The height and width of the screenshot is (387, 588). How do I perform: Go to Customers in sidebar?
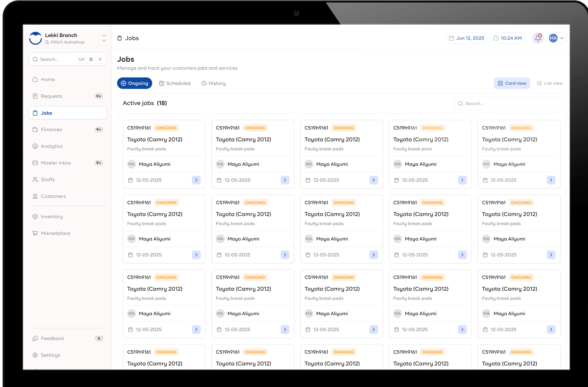53,196
